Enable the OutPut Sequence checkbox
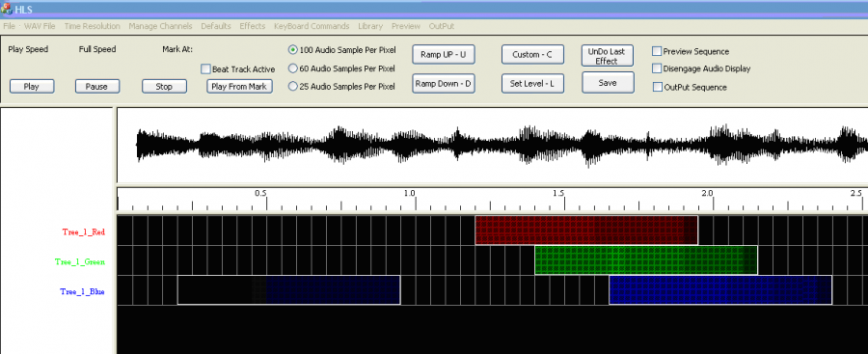 pyautogui.click(x=657, y=87)
